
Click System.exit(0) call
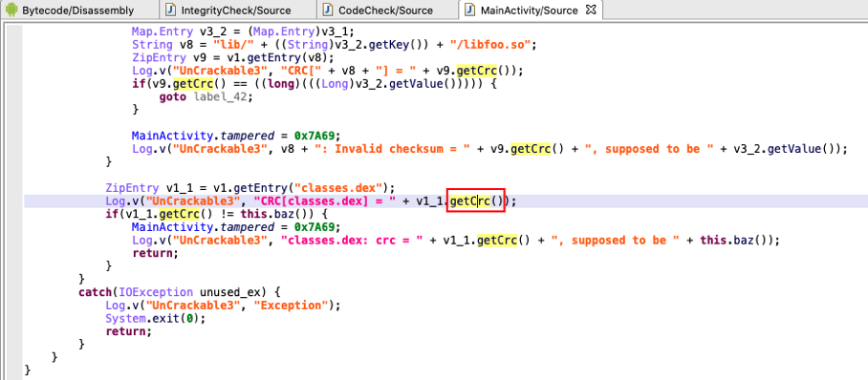152,319
